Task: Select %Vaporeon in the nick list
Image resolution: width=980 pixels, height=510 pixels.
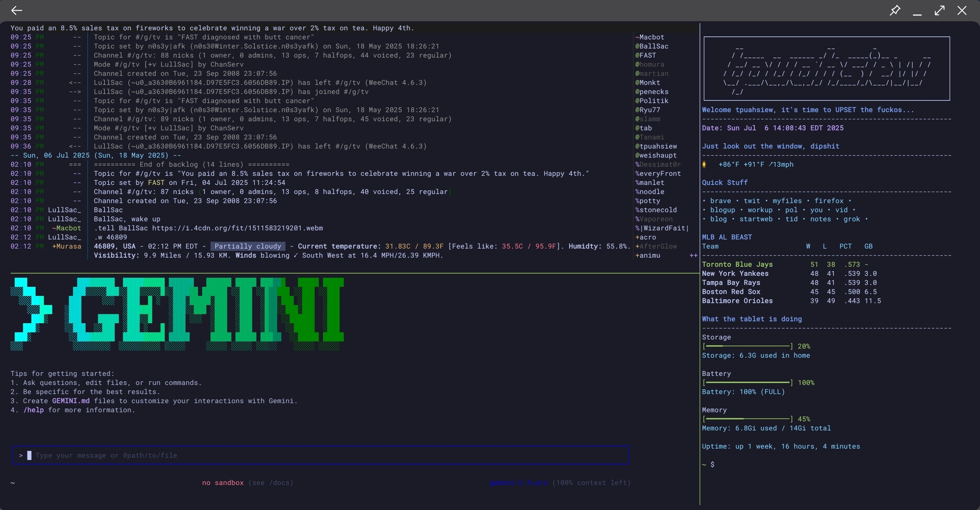Action: 654,219
